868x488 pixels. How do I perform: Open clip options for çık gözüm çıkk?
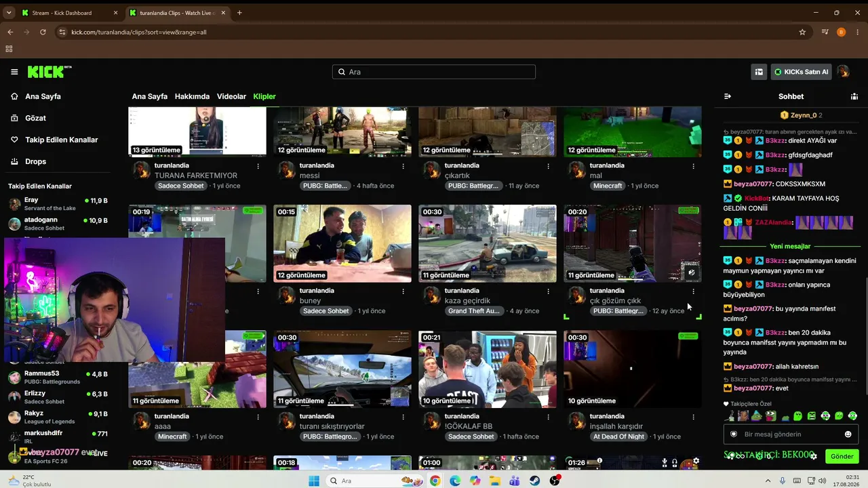pos(693,291)
